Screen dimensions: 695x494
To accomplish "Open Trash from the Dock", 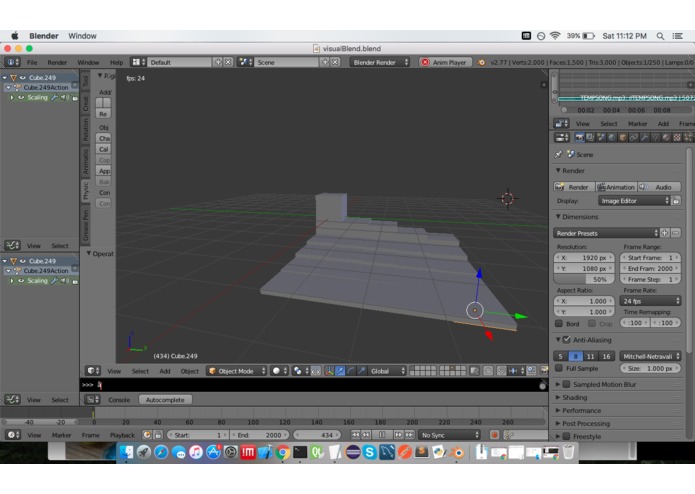I will (x=568, y=452).
